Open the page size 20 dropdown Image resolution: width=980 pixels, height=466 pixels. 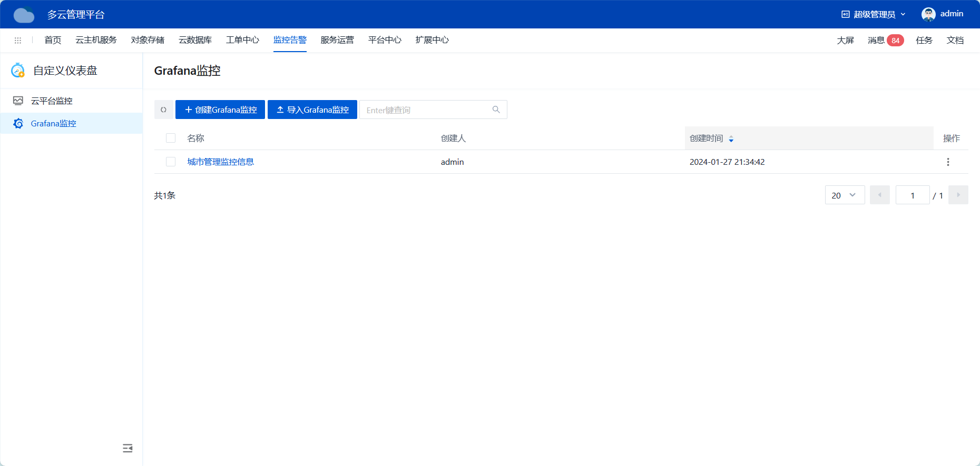click(845, 195)
